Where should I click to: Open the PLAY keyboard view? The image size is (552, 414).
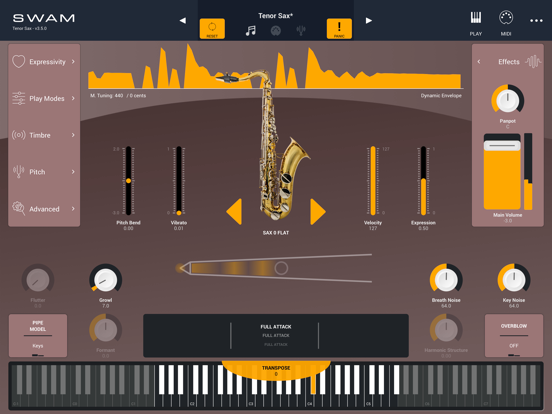tap(476, 23)
